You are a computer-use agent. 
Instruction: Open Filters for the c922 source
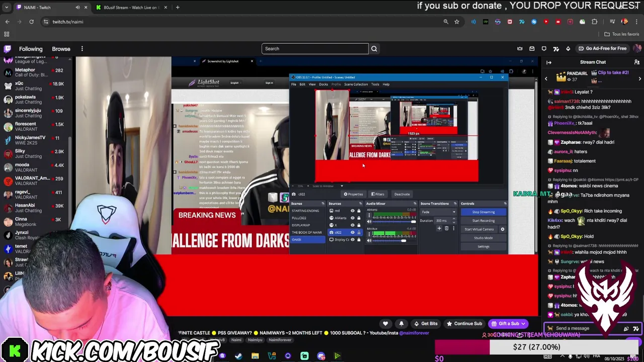378,194
